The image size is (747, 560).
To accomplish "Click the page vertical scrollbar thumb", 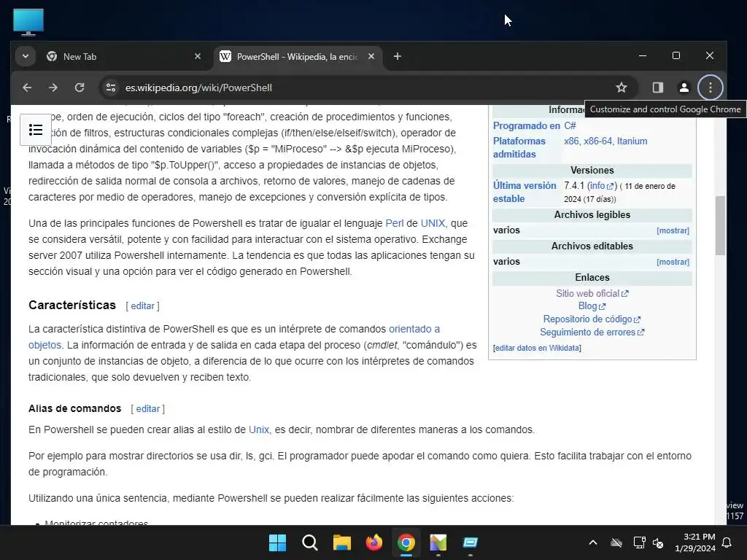I will click(720, 226).
